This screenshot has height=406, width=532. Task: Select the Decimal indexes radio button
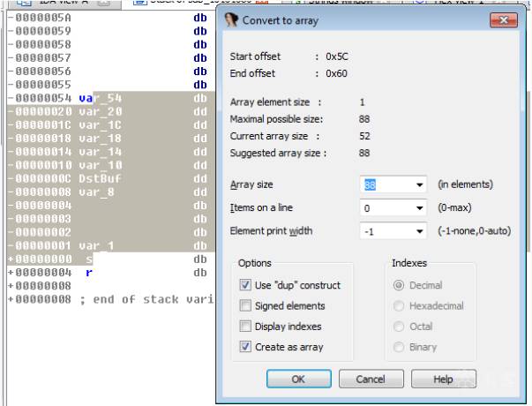[399, 285]
